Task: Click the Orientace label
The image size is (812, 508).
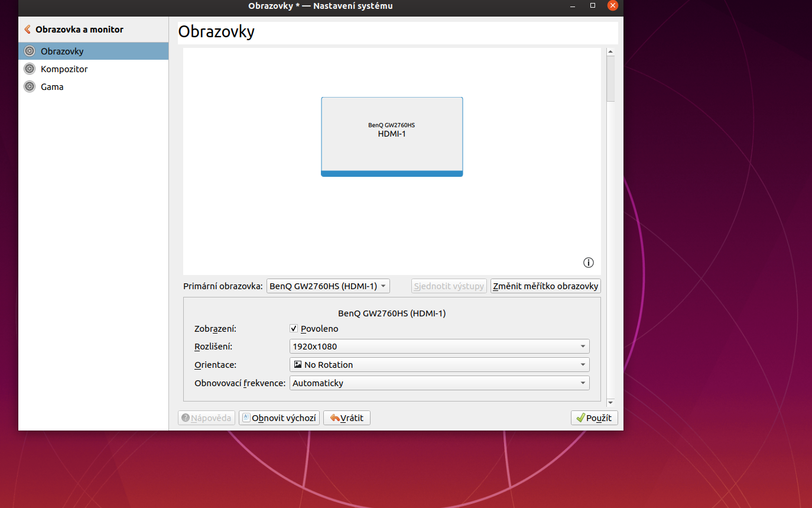Action: point(215,365)
